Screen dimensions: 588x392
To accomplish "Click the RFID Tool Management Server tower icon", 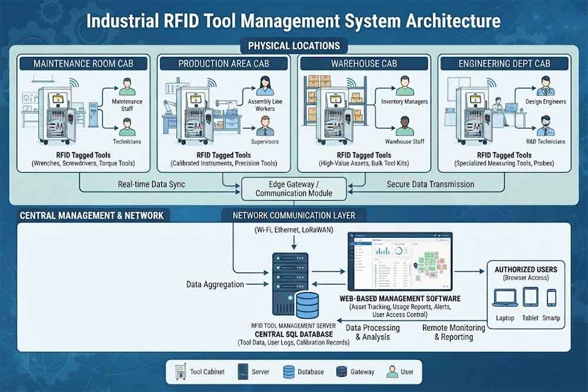I will point(289,284).
